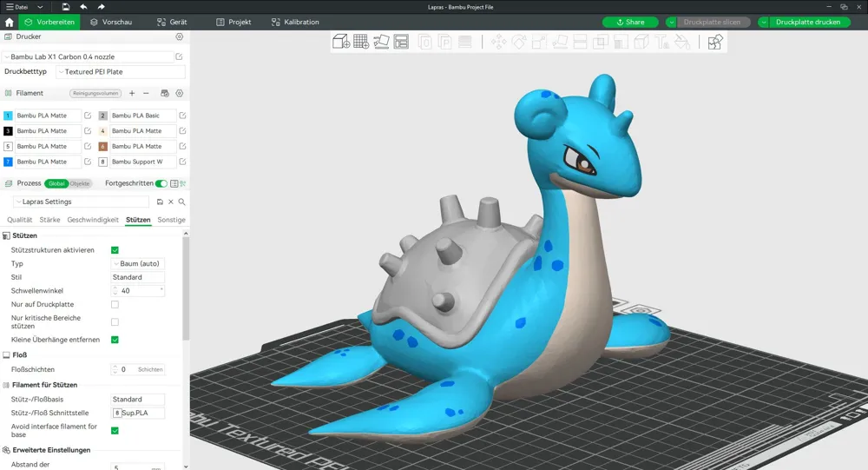This screenshot has height=470, width=868.
Task: Add a filament with the plus icon
Action: click(132, 93)
